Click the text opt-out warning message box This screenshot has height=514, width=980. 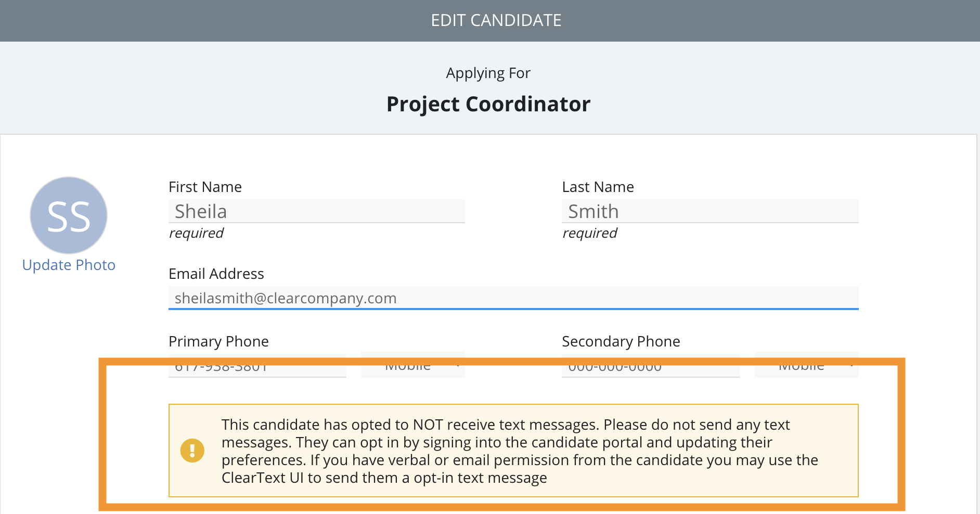(x=513, y=451)
